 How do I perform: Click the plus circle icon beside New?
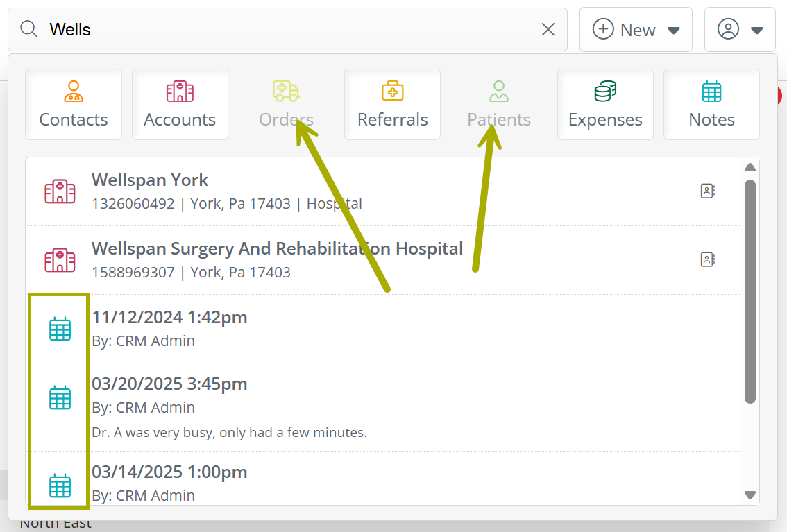click(x=603, y=29)
